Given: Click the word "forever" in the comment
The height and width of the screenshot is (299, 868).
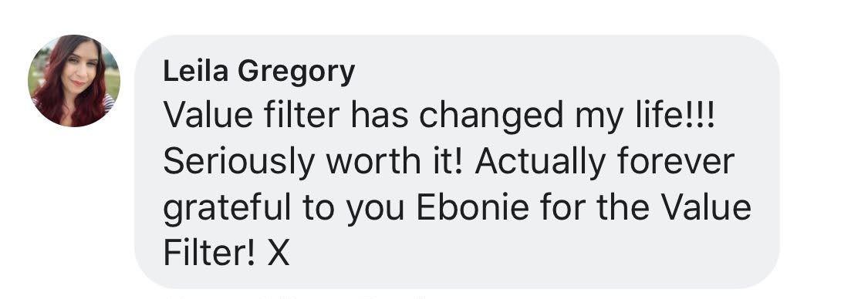Looking at the screenshot, I should [x=675, y=162].
